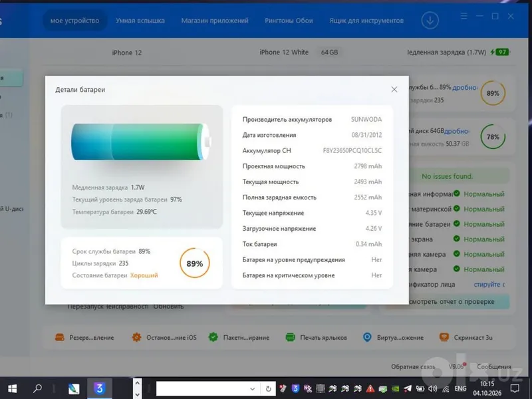Screen dimensions: 532x399
Task: Click the 3u screencast icon
Action: [x=444, y=337]
